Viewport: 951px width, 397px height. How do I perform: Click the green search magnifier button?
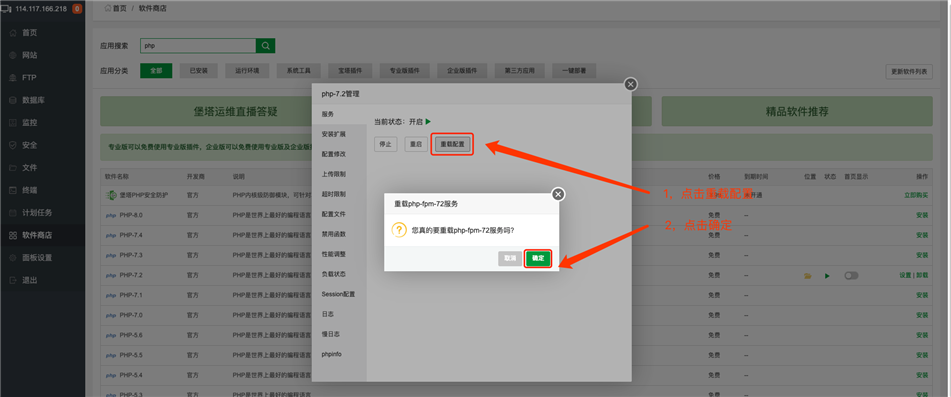[x=265, y=45]
